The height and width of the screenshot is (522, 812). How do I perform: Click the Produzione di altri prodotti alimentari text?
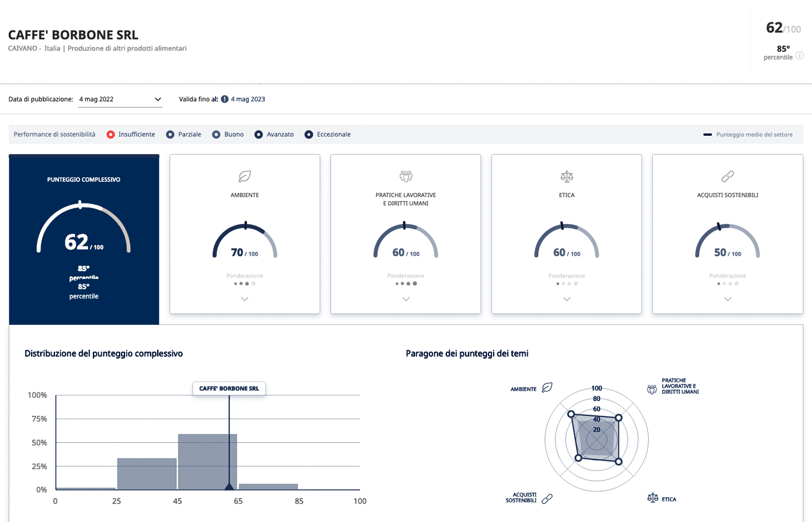[x=127, y=48]
